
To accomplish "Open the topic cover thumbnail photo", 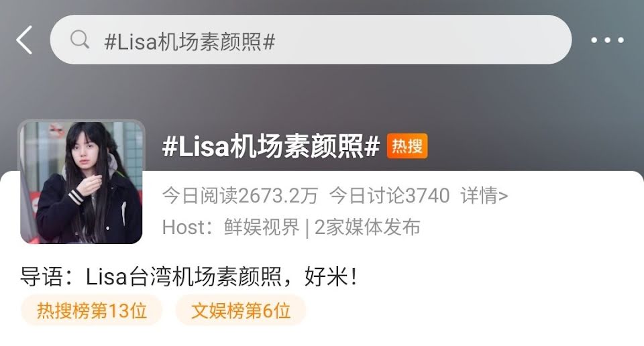I will 81,182.
